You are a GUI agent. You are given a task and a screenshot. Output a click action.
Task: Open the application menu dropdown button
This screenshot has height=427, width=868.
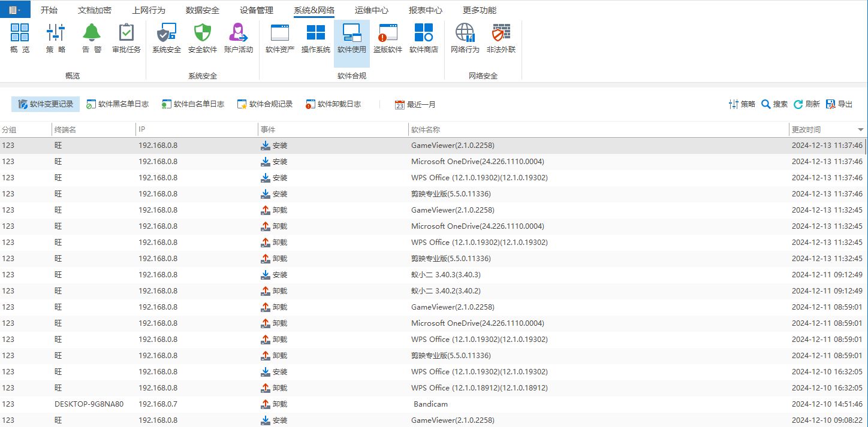(x=14, y=10)
